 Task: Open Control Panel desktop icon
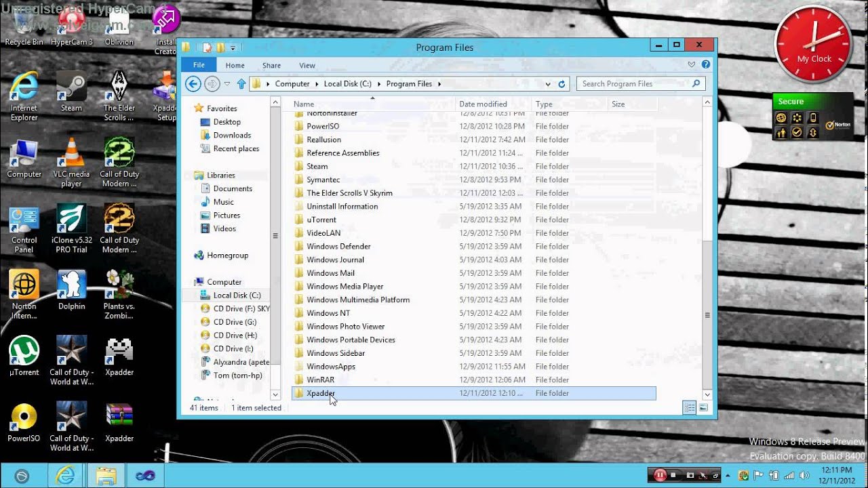pos(24,228)
